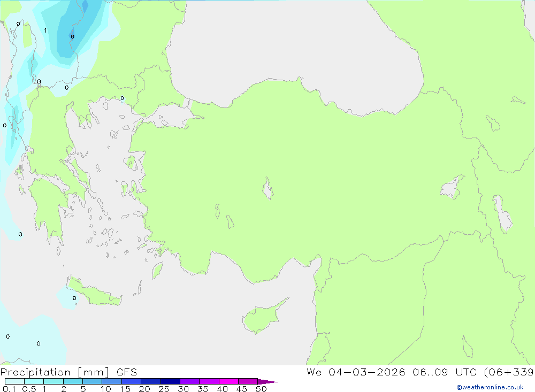Click the 'Precipitation [mm]' title text
535x392 pixels.
point(55,372)
